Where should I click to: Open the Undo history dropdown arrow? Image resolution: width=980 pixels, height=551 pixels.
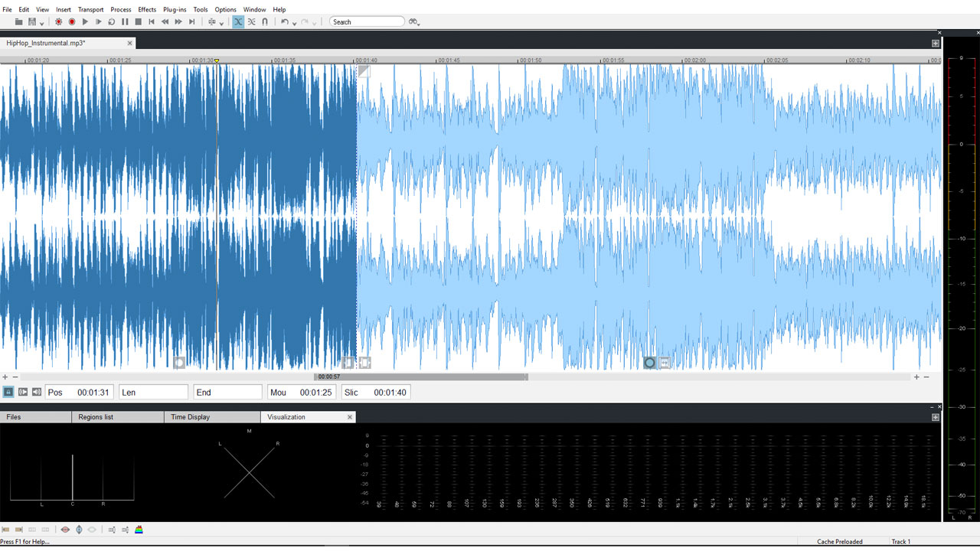292,23
